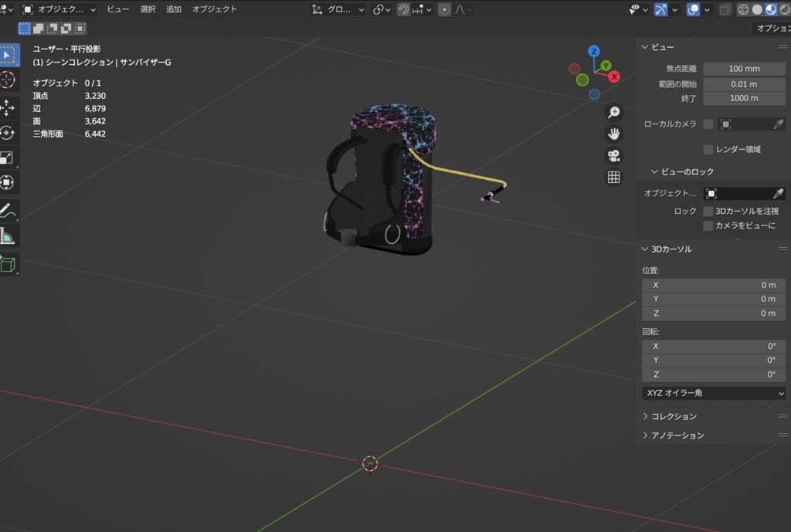Open the ビュー menu
The image size is (791, 532).
point(117,9)
